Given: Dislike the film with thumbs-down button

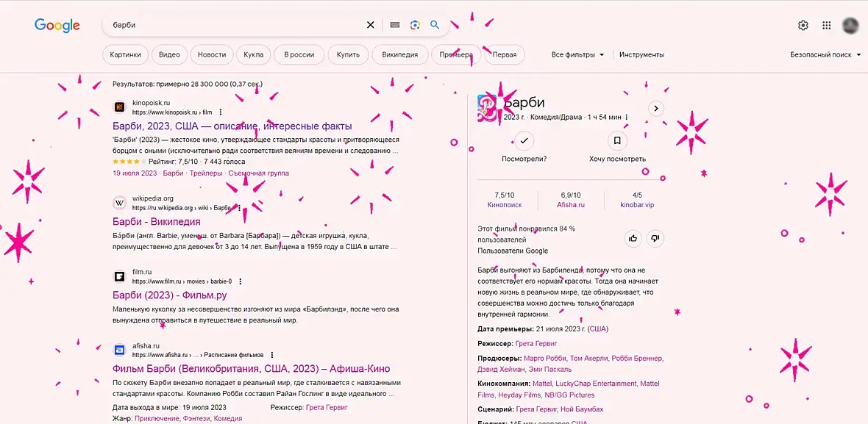Looking at the screenshot, I should pyautogui.click(x=655, y=238).
